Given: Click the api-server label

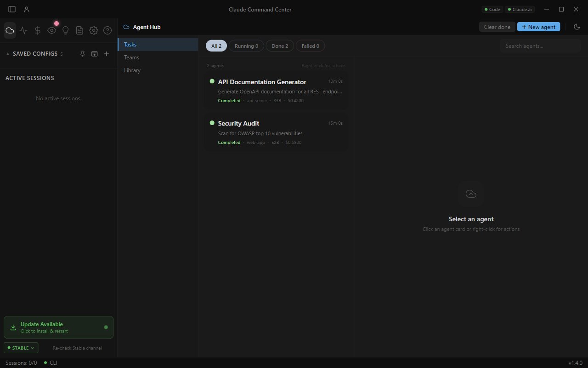Looking at the screenshot, I should click(x=257, y=101).
